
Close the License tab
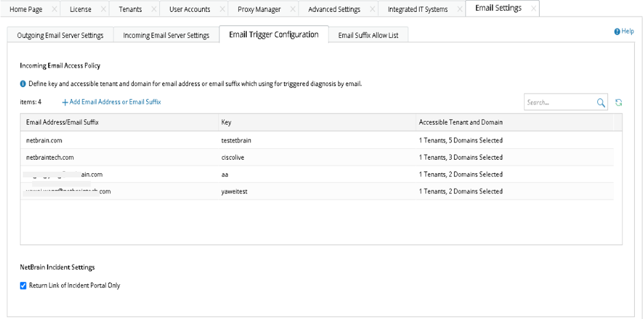click(x=103, y=9)
